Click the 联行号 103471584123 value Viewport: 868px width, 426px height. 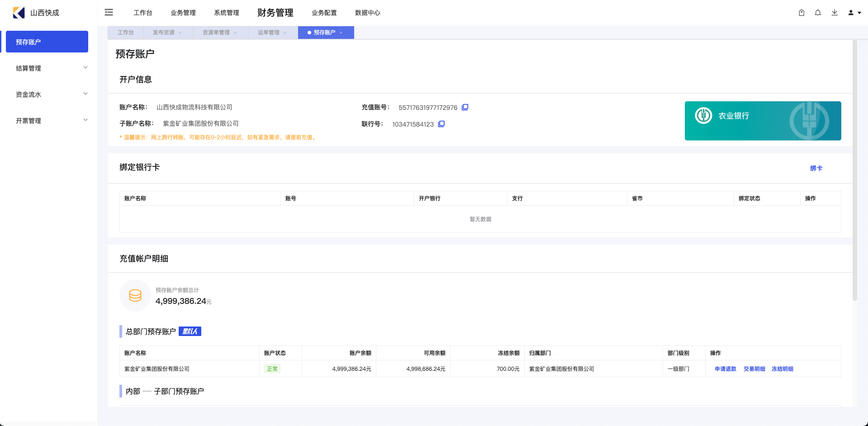tap(413, 124)
